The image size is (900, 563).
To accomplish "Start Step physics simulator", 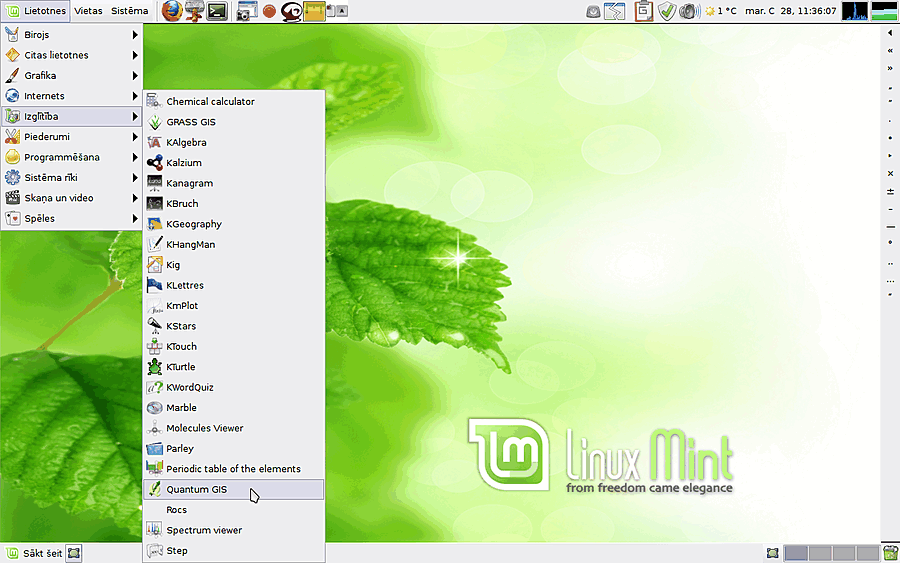I will click(234, 551).
